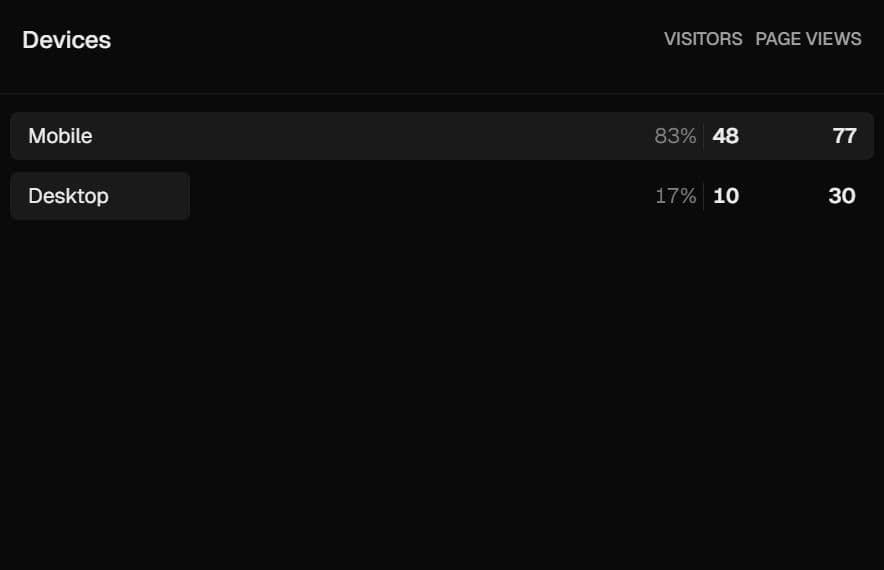Click the vertical separator beside Mobile's 48
The image size is (884, 570).
pos(704,136)
